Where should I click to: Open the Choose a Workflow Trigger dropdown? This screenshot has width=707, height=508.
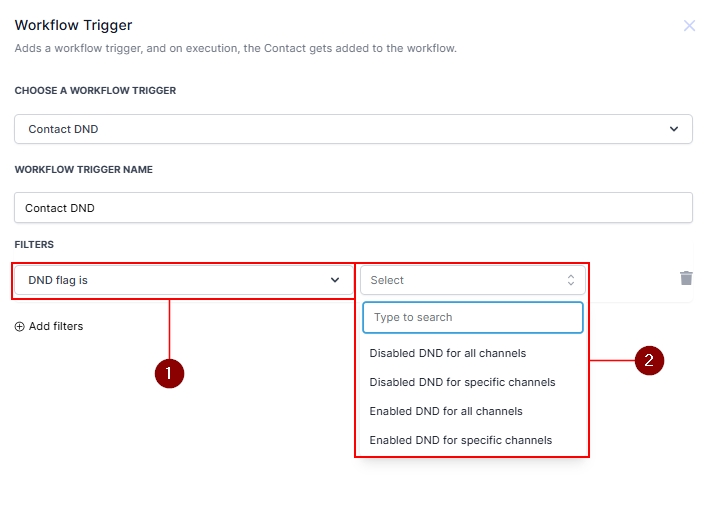point(353,129)
